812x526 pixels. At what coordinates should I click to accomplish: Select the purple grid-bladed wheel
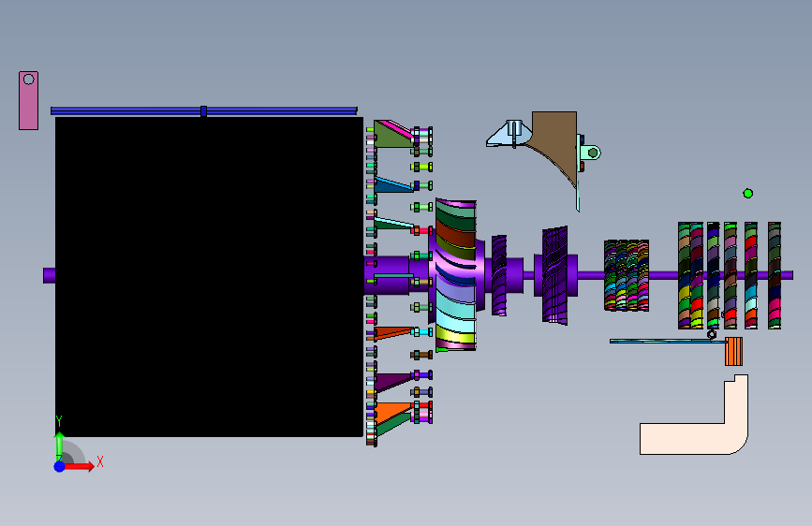pyautogui.click(x=555, y=275)
